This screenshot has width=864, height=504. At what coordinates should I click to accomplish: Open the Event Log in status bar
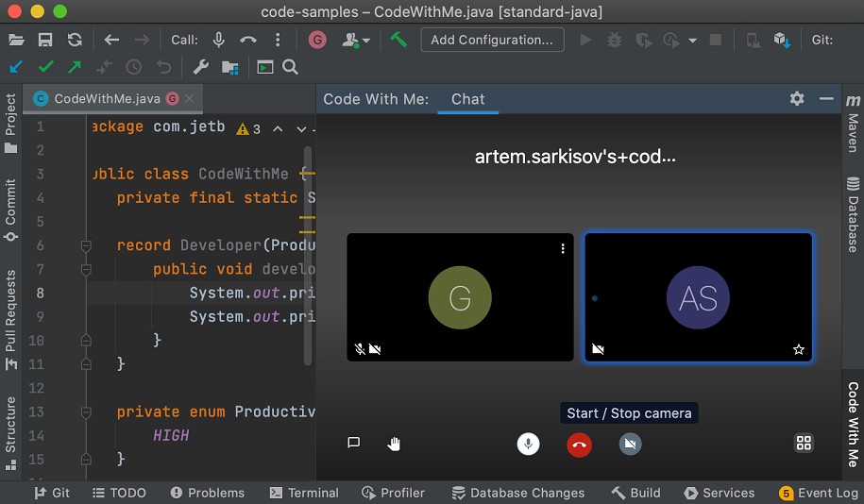[x=819, y=493]
